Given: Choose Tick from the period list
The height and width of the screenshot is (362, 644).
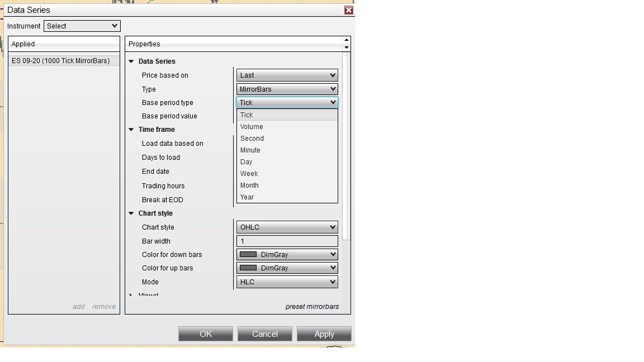Looking at the screenshot, I should (287, 115).
